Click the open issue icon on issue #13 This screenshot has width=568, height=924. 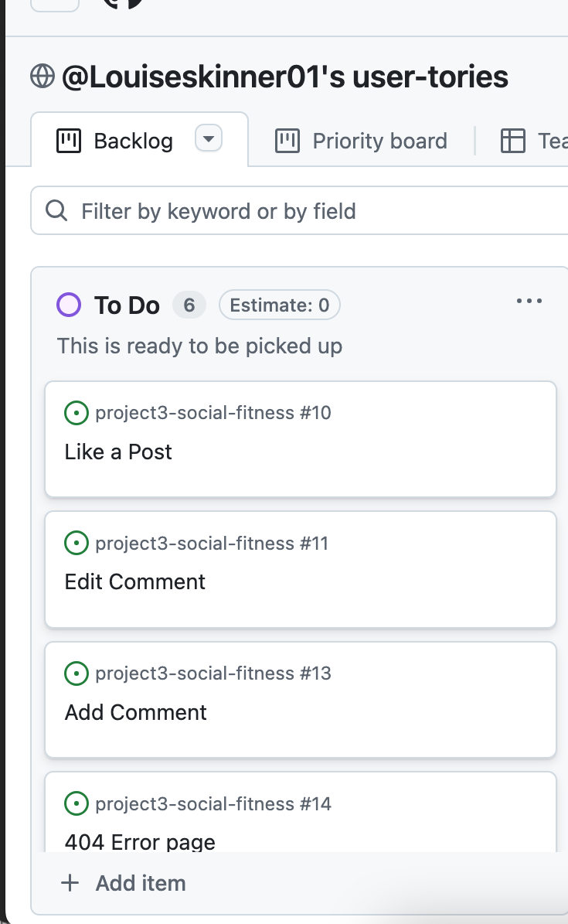coord(76,673)
